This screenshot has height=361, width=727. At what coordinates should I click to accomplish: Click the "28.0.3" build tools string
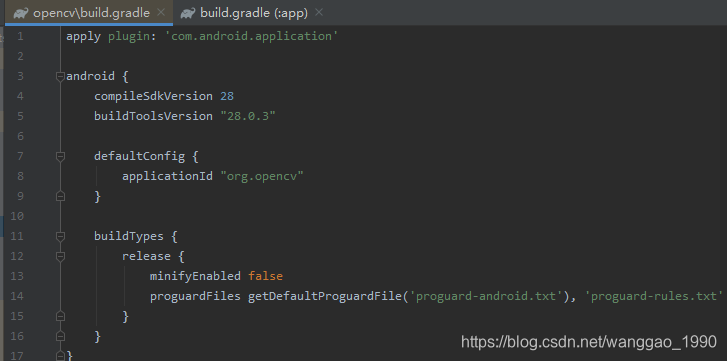(x=248, y=116)
